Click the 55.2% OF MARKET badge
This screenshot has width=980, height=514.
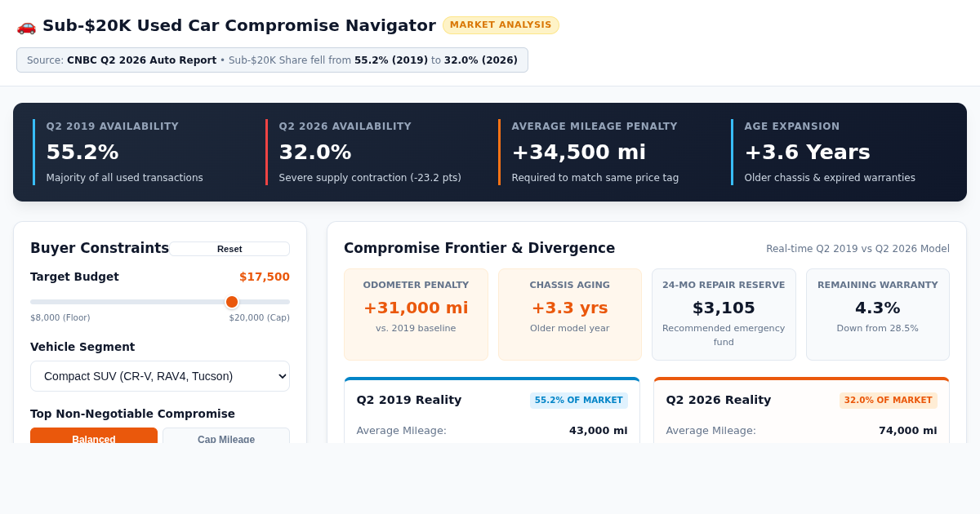579,401
